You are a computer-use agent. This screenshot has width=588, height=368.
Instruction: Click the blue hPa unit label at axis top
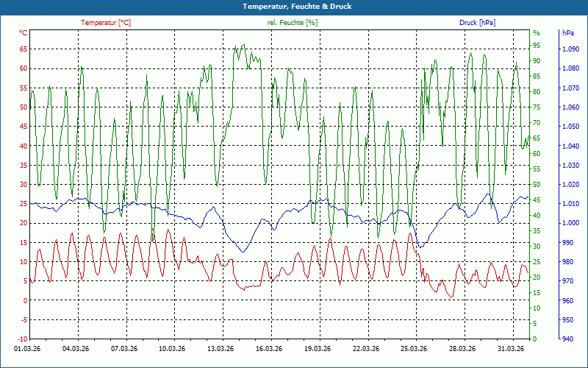[x=567, y=33]
